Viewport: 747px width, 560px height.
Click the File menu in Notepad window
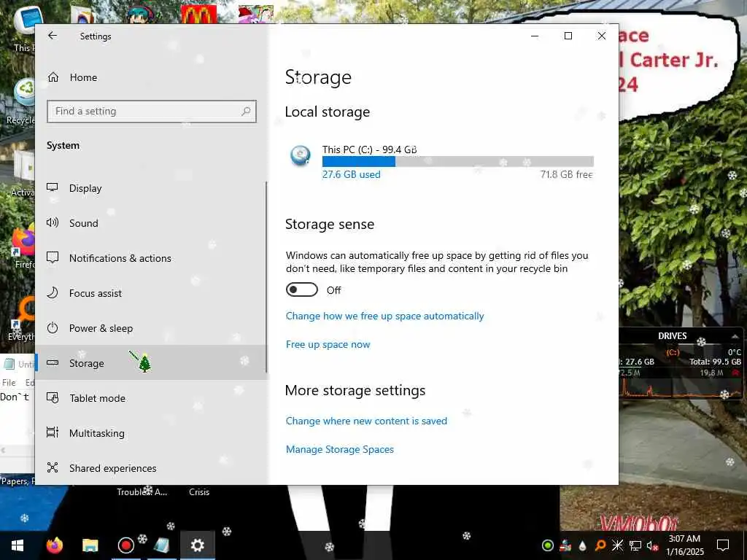click(9, 382)
